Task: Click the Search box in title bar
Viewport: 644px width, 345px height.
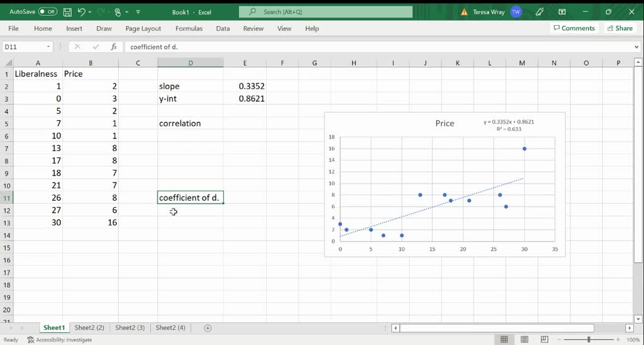Action: point(326,12)
